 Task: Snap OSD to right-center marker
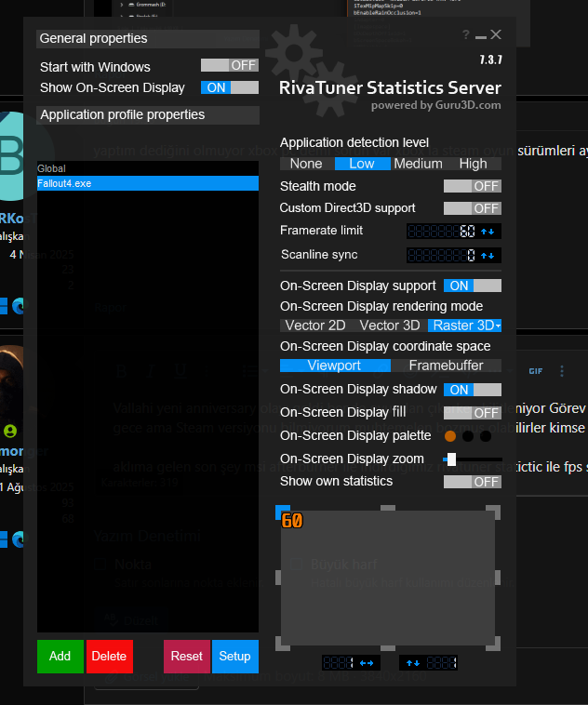[498, 578]
